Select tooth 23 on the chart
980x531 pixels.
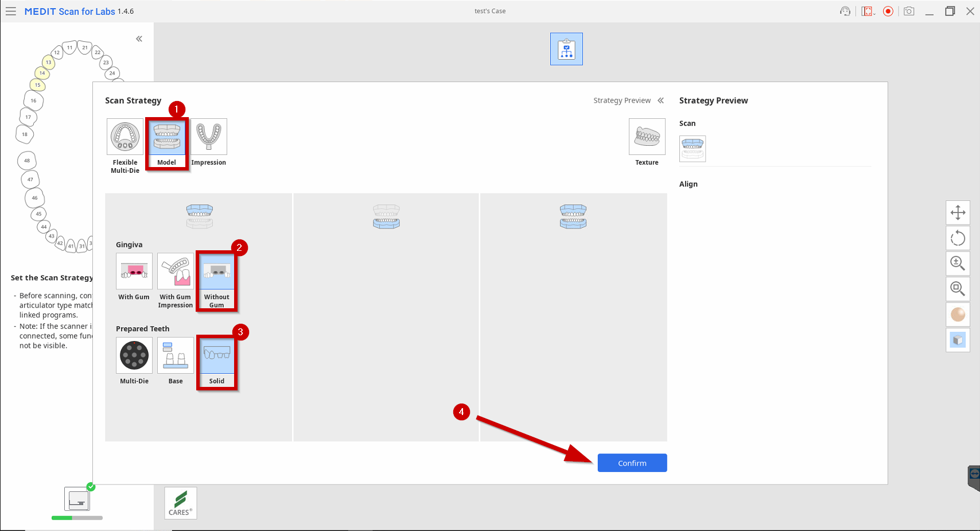106,62
